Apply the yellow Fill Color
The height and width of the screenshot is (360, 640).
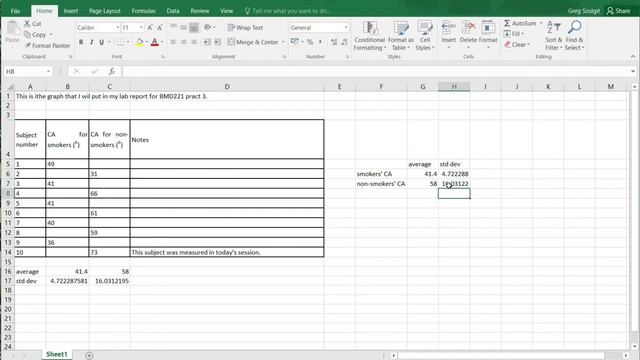pos(140,42)
